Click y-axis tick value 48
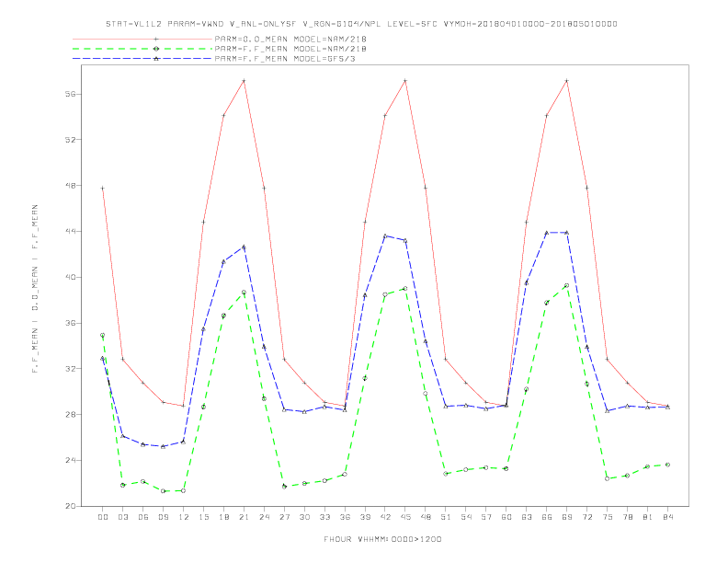Screen dimensions: 728x563 pyautogui.click(x=70, y=185)
